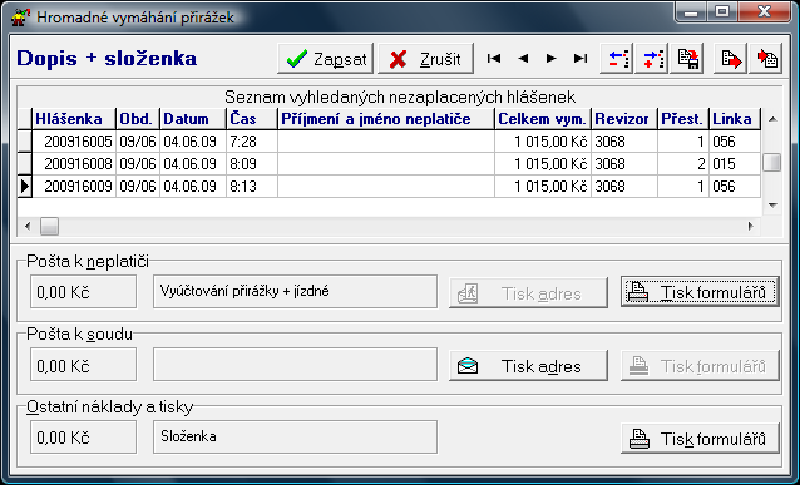
Task: Click the vertical scrollbar thumb
Action: pos(772,163)
